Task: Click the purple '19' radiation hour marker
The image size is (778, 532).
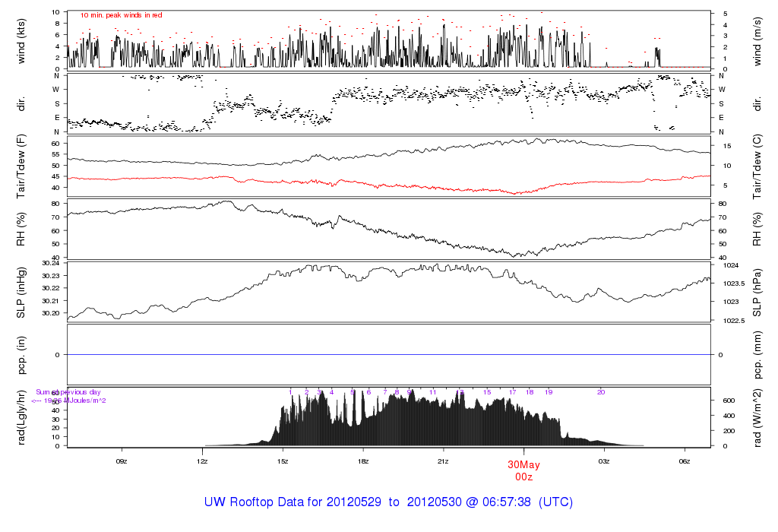Action: 549,392
